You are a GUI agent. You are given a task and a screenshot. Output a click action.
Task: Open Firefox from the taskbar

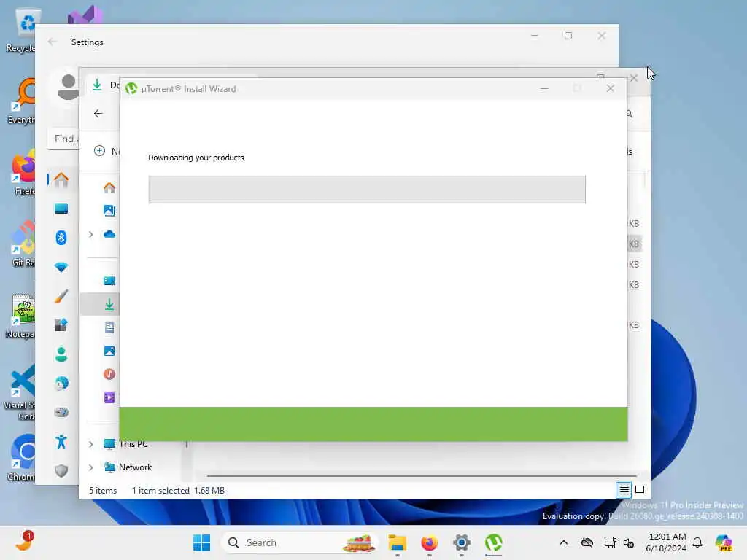coord(429,542)
